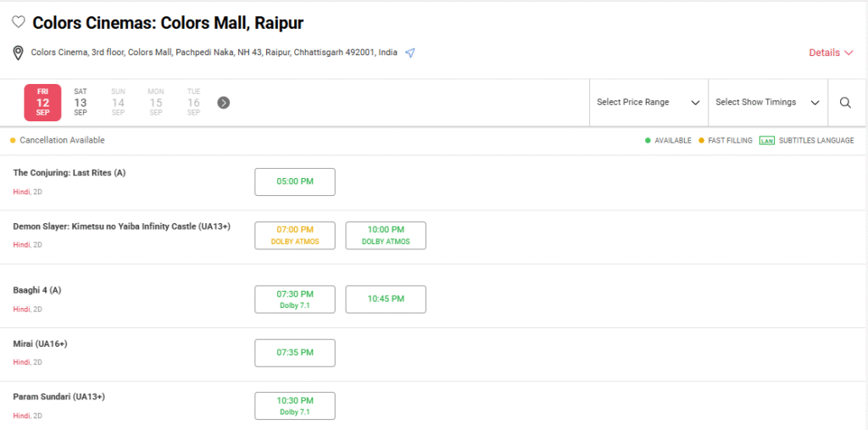
Task: Book Demon Slayer 07:00 PM Dolby Atmos show
Action: click(x=295, y=235)
